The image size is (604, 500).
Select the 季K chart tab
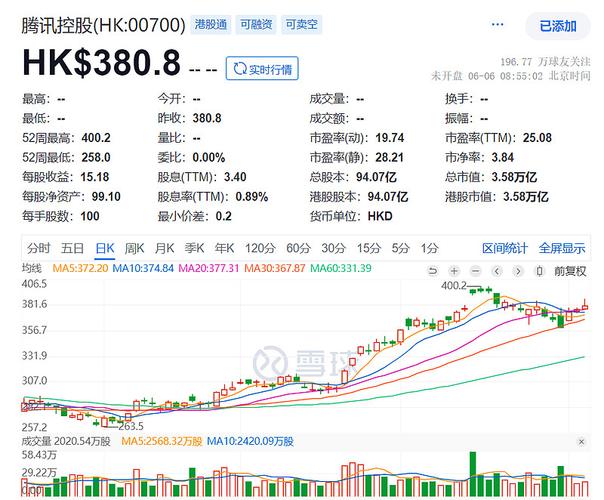point(194,248)
